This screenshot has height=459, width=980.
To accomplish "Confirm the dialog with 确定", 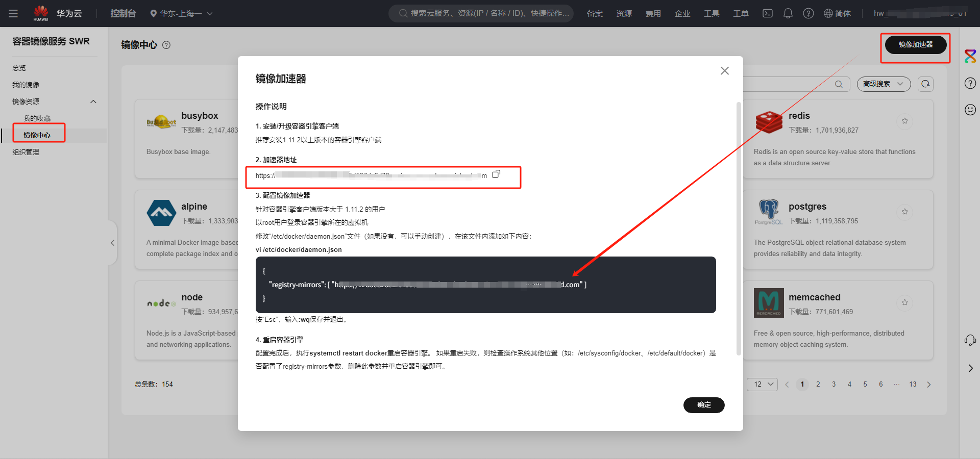I will coord(704,405).
